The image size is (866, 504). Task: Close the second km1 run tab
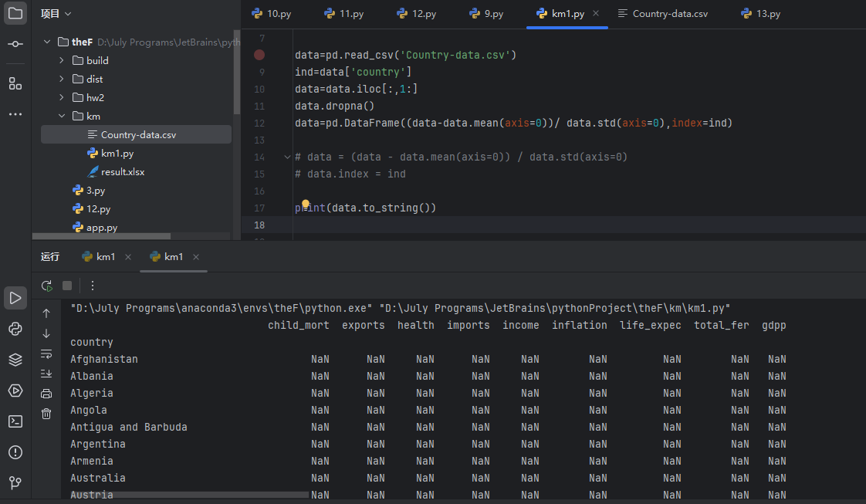click(196, 257)
